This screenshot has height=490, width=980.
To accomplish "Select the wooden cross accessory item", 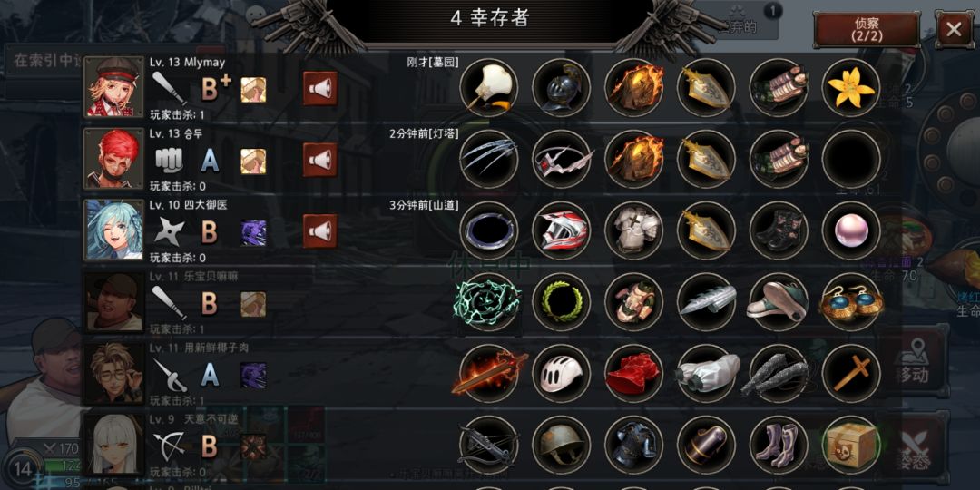I will click(x=850, y=373).
